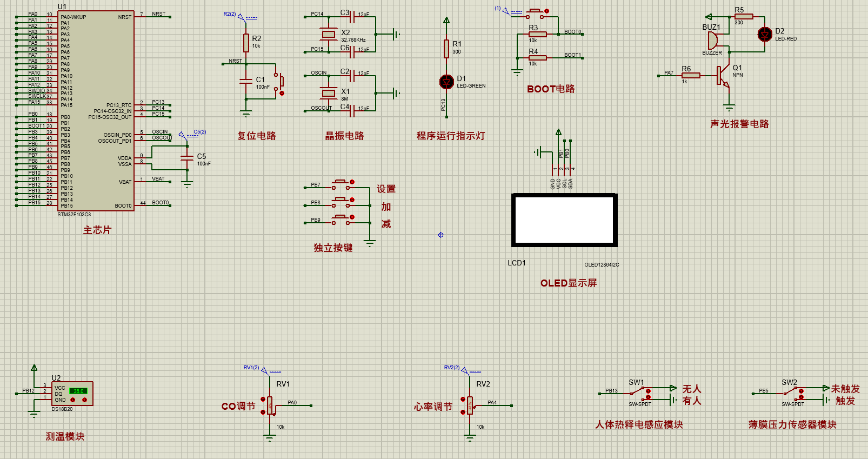
Task: Click the BOOT电路 label
Action: click(551, 89)
